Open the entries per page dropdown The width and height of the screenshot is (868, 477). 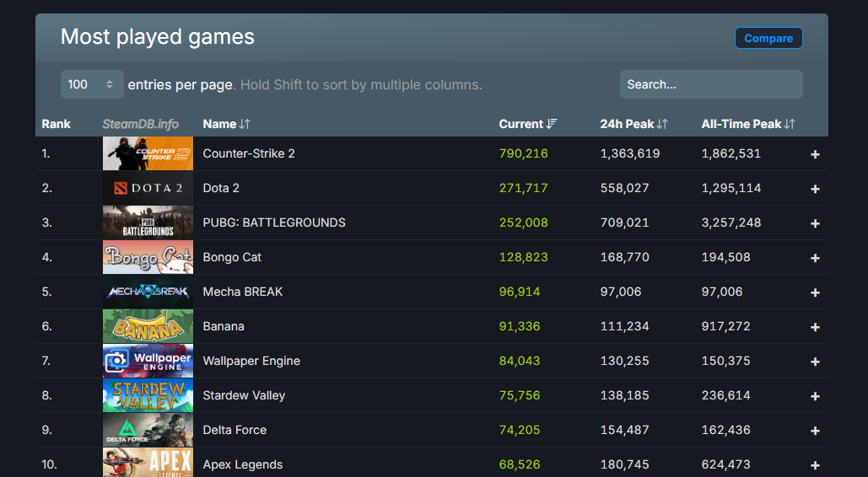tap(92, 84)
